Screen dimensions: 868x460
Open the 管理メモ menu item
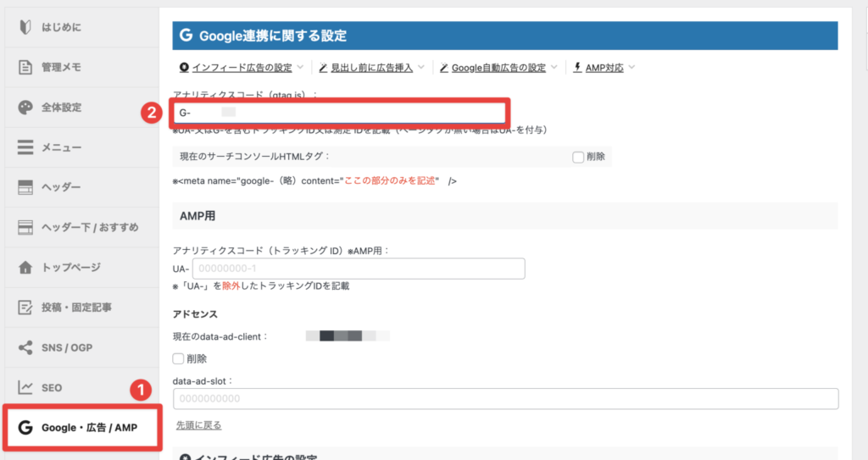[x=82, y=67]
